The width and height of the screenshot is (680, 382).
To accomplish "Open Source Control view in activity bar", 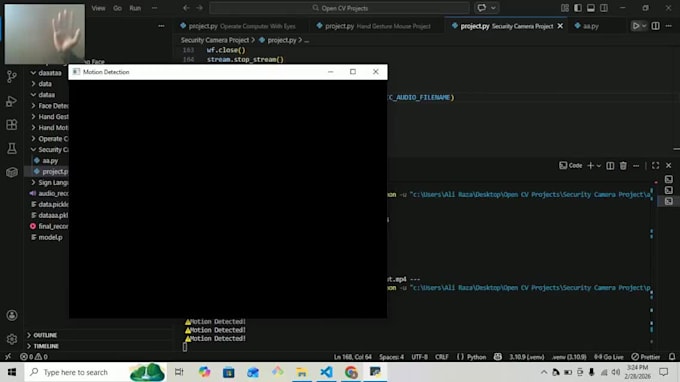I will point(12,77).
